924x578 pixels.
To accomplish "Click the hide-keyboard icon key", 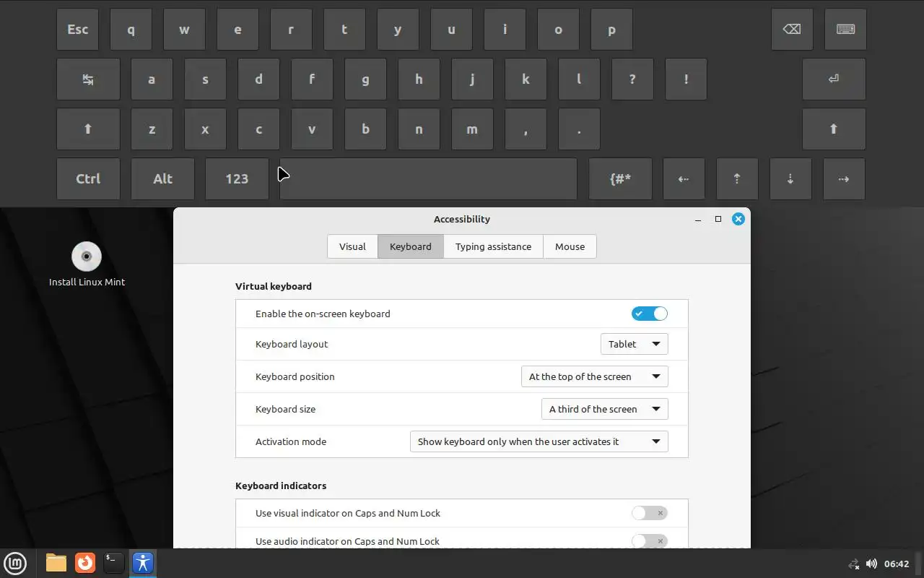I will 845,30.
